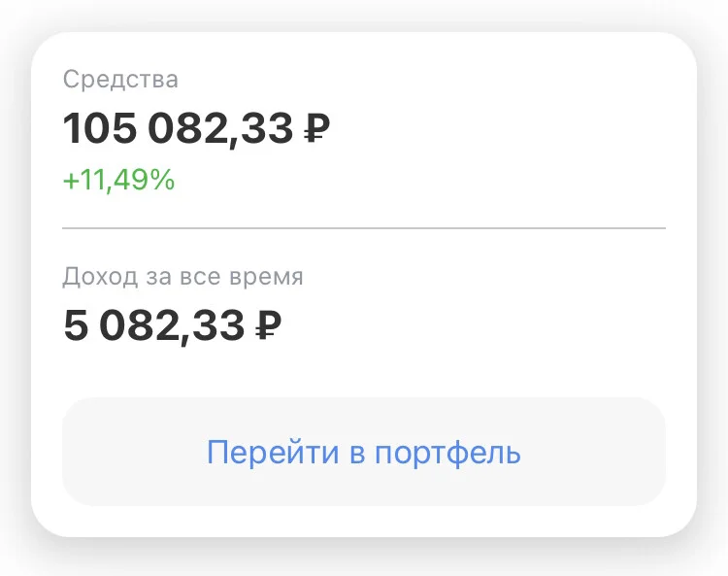
Task: Click ruble sign beside 5 082,33 income
Action: click(x=268, y=324)
